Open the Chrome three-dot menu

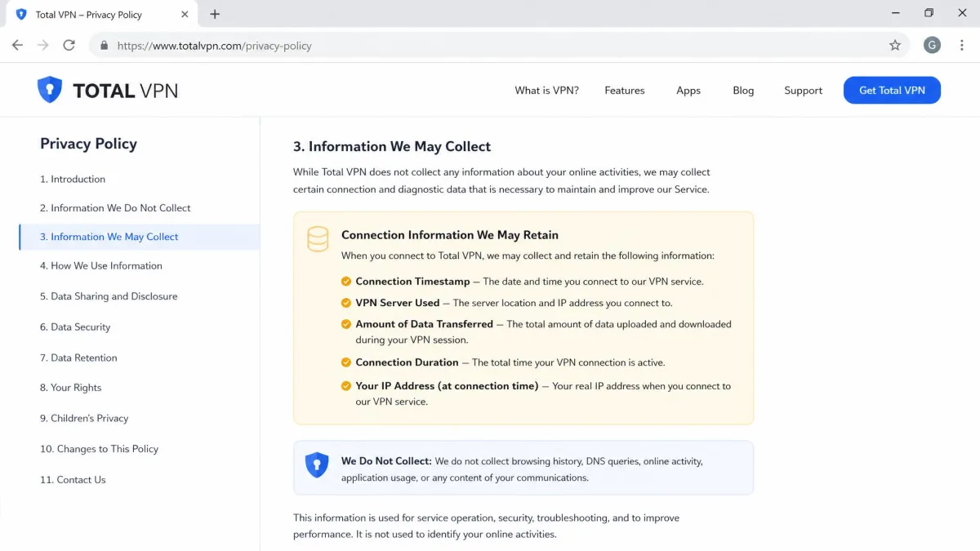[962, 46]
